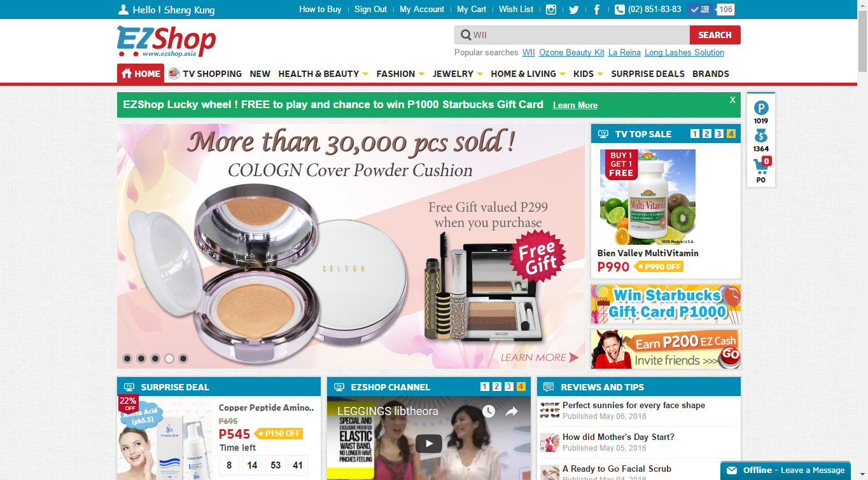Switch TV Top Sale to page 2

point(707,134)
